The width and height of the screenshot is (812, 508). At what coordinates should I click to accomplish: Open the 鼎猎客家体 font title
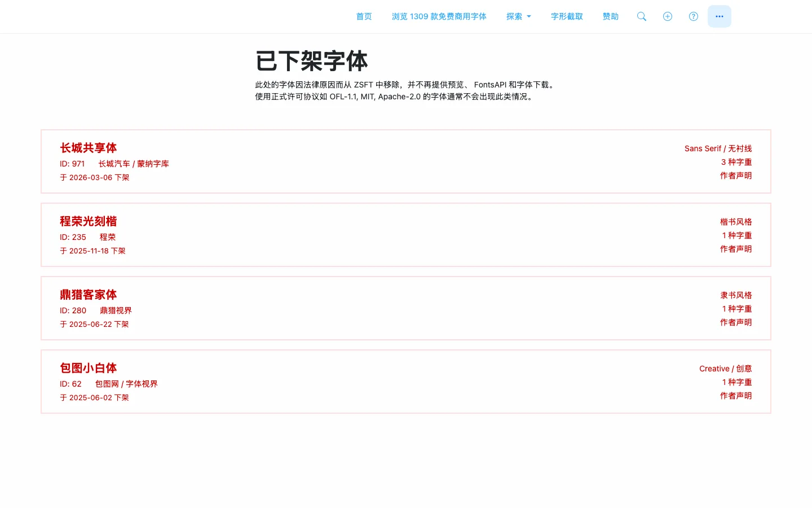89,295
